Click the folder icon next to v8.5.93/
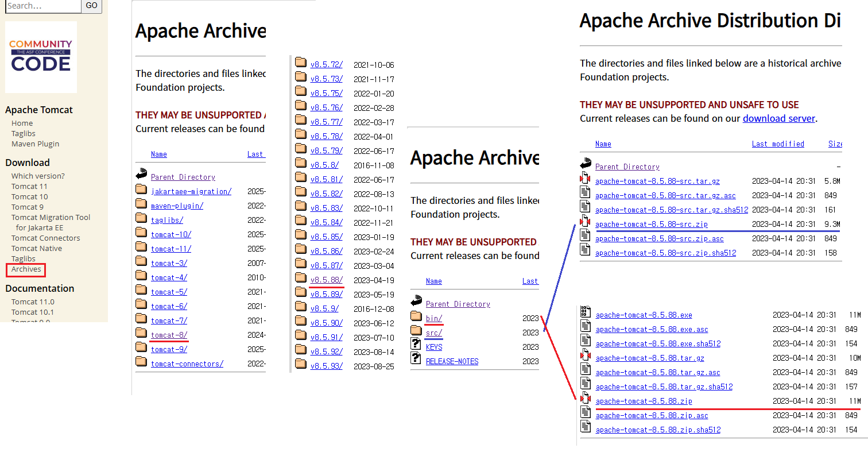The height and width of the screenshot is (452, 868). click(301, 364)
